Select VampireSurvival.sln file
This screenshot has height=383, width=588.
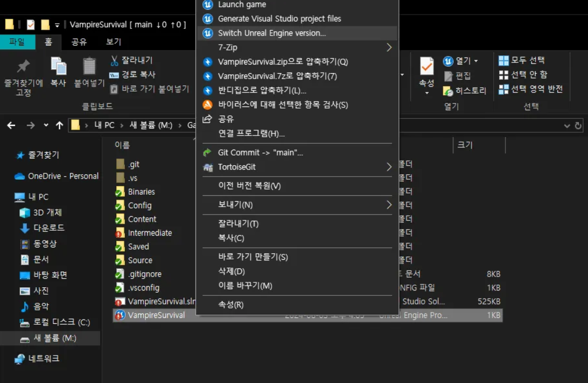click(x=155, y=302)
